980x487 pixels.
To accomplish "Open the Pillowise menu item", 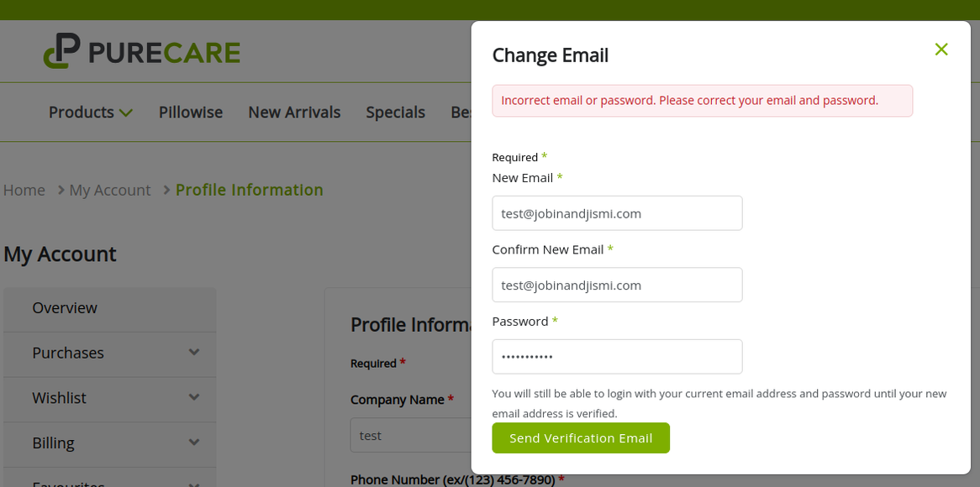I will (191, 113).
